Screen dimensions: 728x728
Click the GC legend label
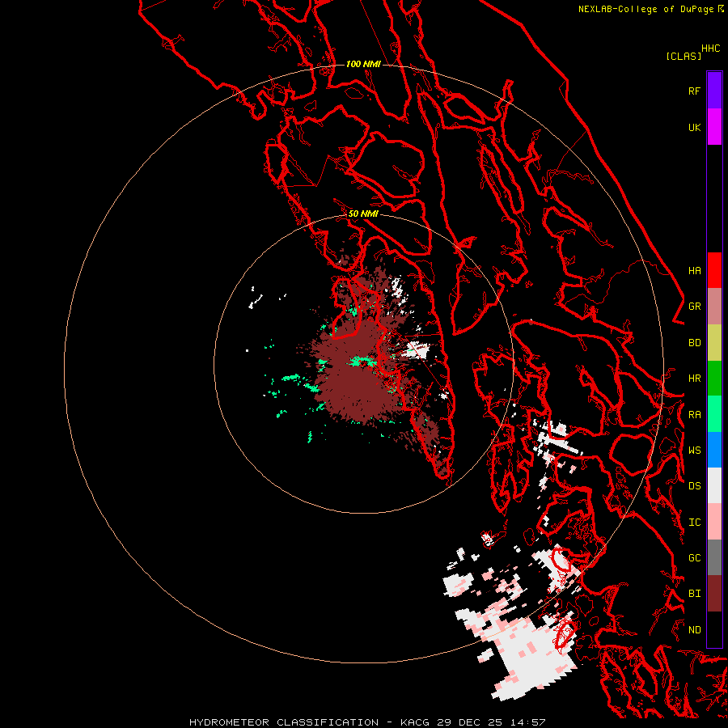point(694,558)
